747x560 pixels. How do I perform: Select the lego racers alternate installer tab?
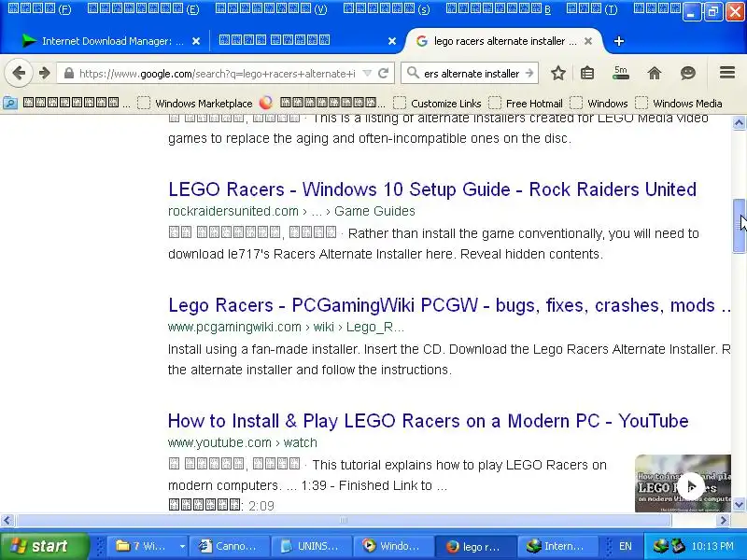(x=504, y=41)
